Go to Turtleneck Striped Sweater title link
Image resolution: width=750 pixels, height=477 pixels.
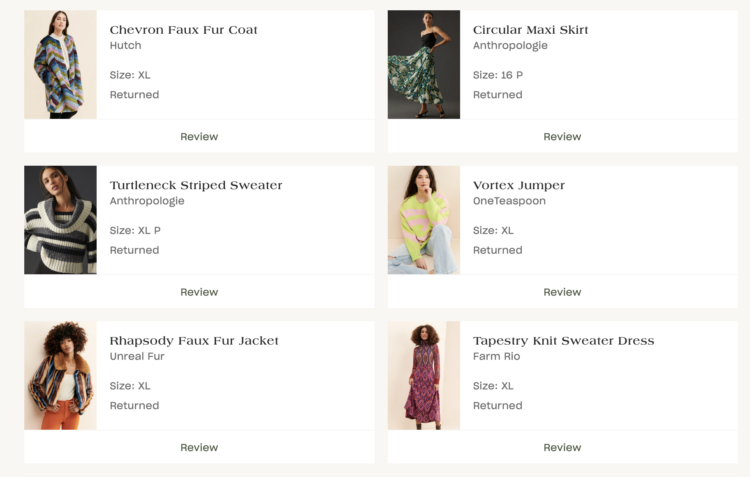[196, 185]
